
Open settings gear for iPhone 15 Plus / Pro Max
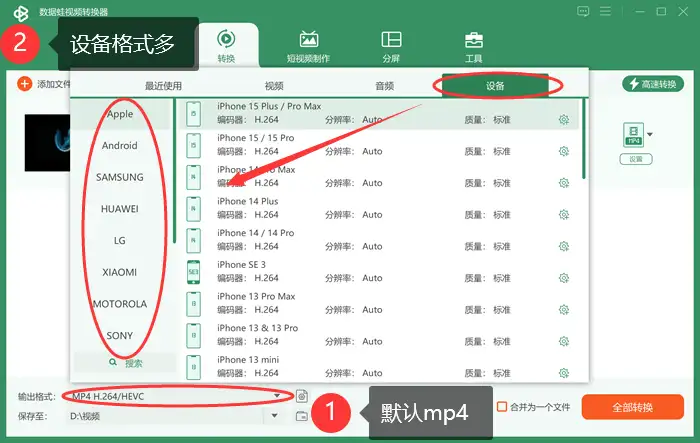(564, 120)
